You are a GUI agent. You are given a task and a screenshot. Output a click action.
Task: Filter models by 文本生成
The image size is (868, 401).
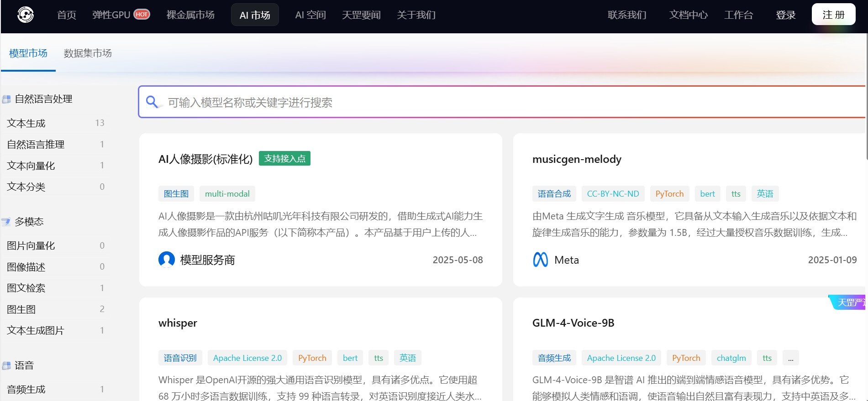(26, 123)
